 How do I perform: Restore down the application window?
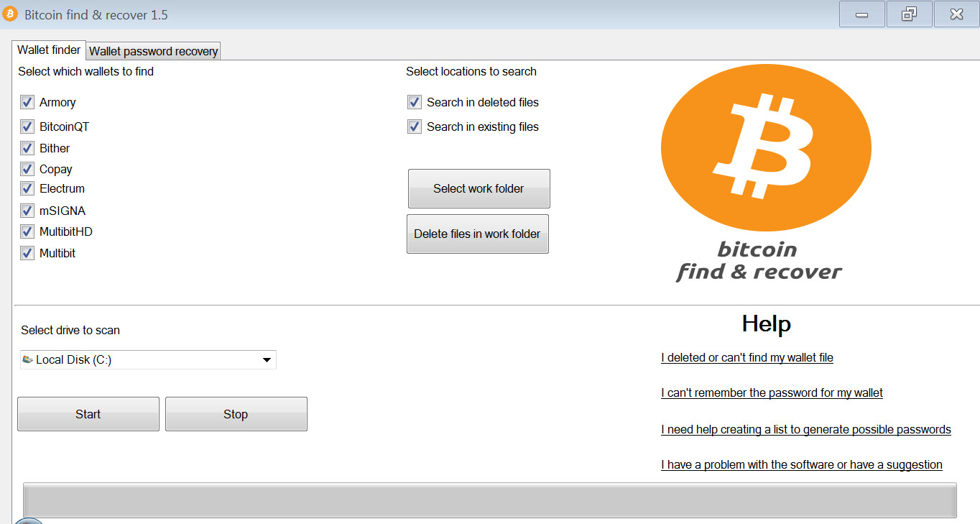click(x=909, y=14)
